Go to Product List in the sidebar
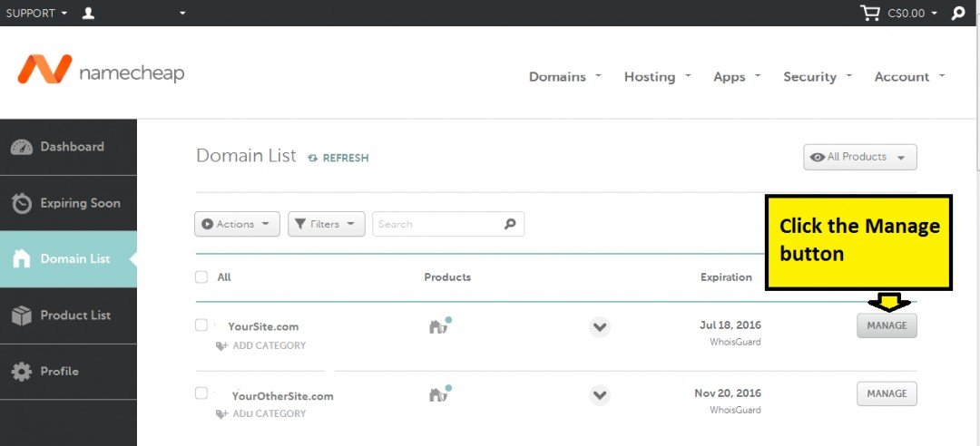Viewport: 980px width, 446px height. (x=68, y=315)
